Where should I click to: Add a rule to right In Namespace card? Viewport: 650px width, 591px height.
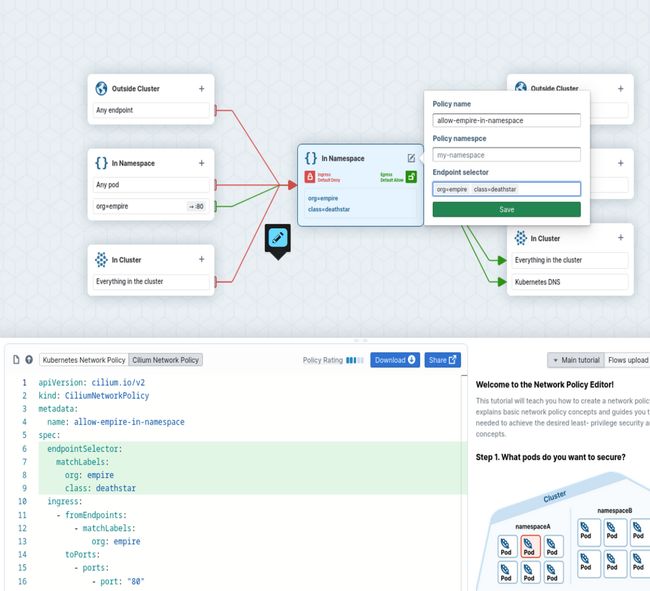tap(621, 163)
